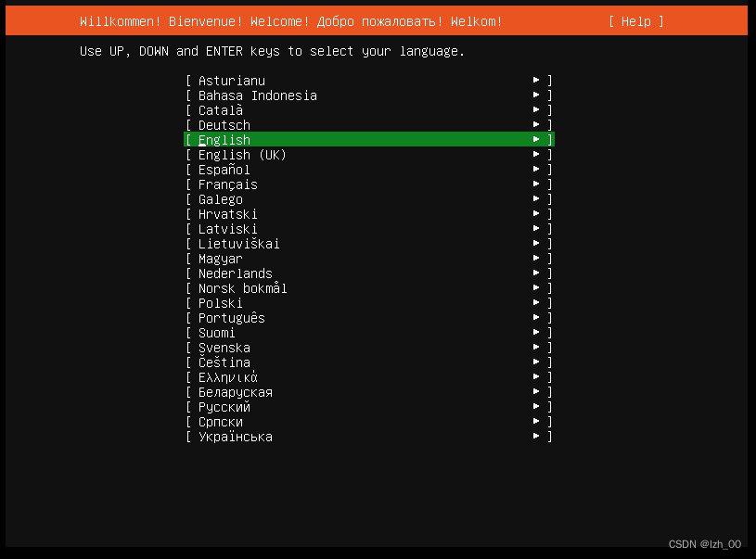This screenshot has height=559, width=756.
Task: Click the arrow on the Suomi row
Action: pyautogui.click(x=536, y=333)
